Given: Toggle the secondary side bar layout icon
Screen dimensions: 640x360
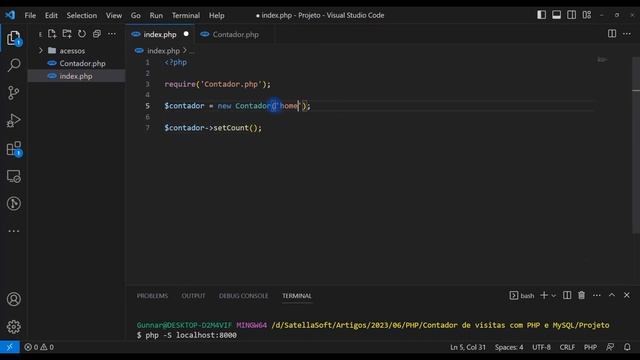Looking at the screenshot, I should (571, 15).
